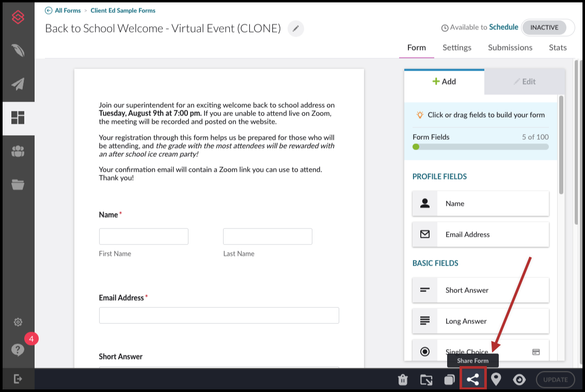Select the dashboard grid icon in sidebar
This screenshot has width=585, height=392.
click(18, 118)
